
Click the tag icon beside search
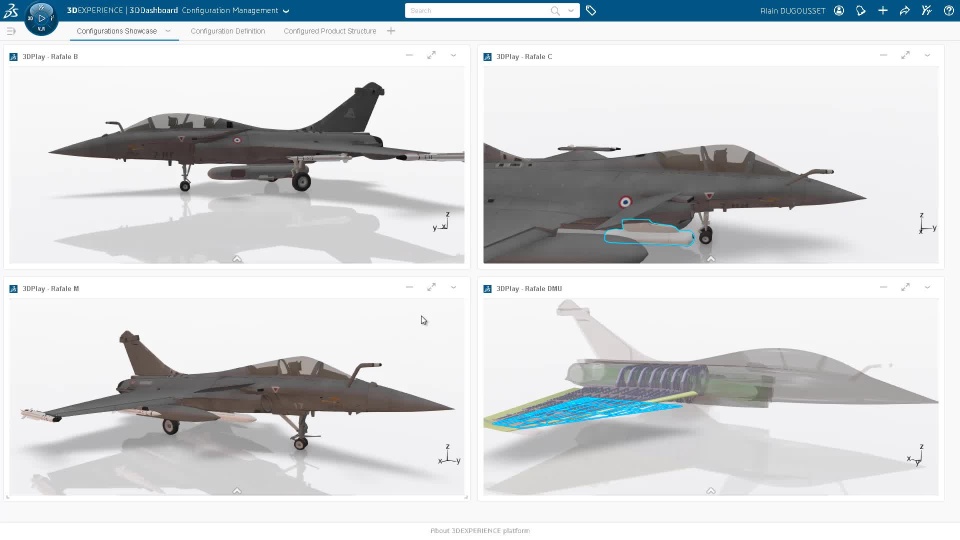pyautogui.click(x=591, y=10)
